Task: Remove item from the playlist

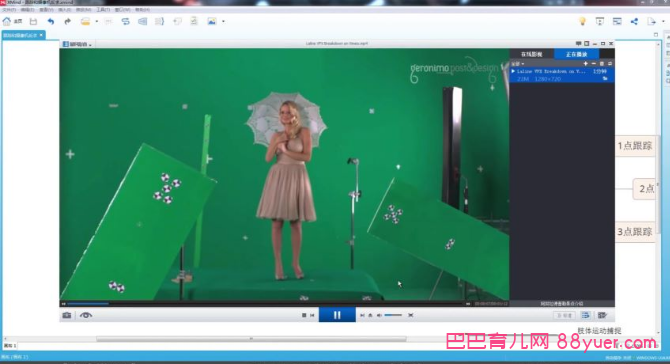Action: (594, 64)
